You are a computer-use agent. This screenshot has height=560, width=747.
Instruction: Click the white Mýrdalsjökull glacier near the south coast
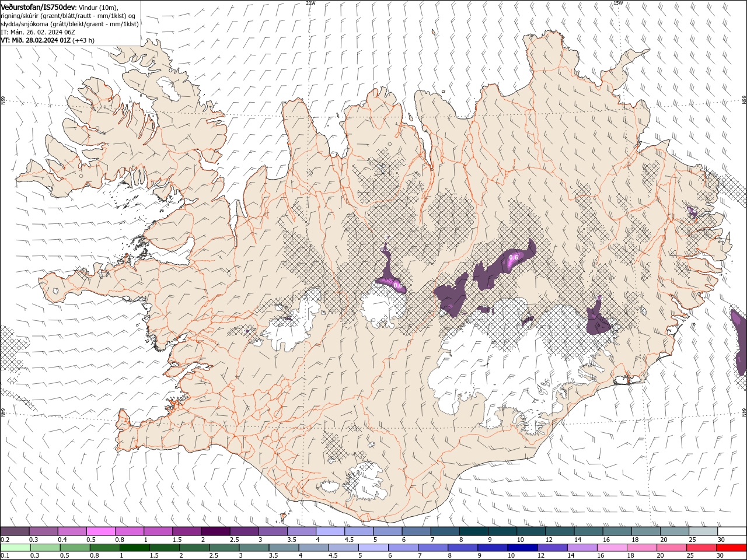pos(364,481)
